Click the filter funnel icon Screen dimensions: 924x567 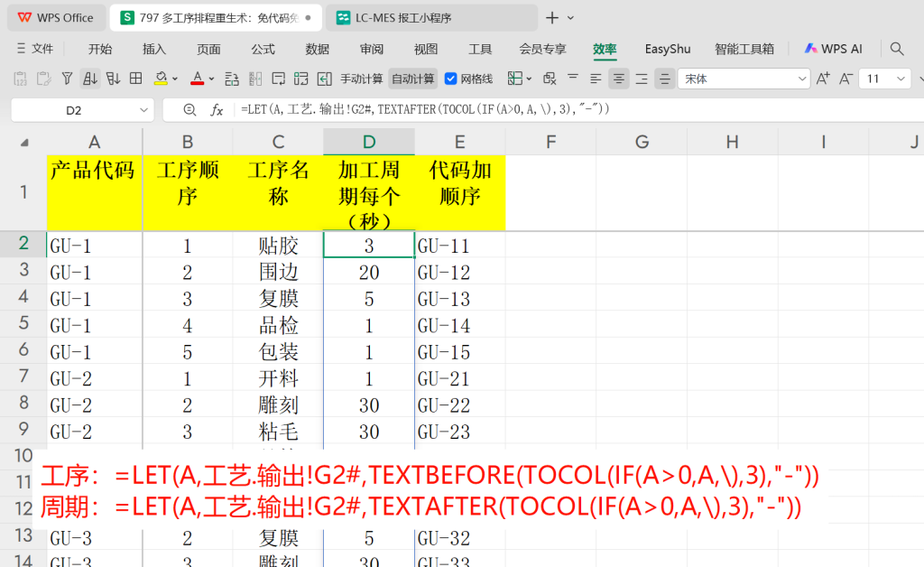[x=67, y=79]
